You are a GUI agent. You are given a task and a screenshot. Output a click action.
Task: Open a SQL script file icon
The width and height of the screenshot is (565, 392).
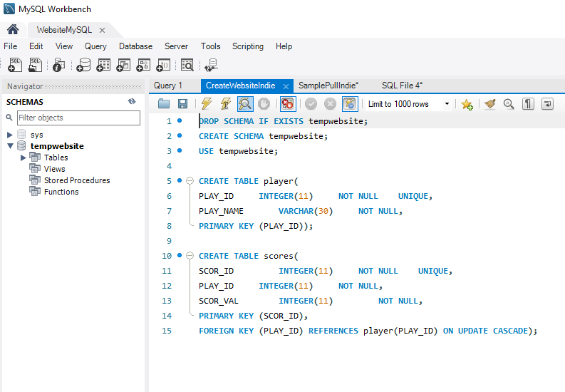(36, 65)
